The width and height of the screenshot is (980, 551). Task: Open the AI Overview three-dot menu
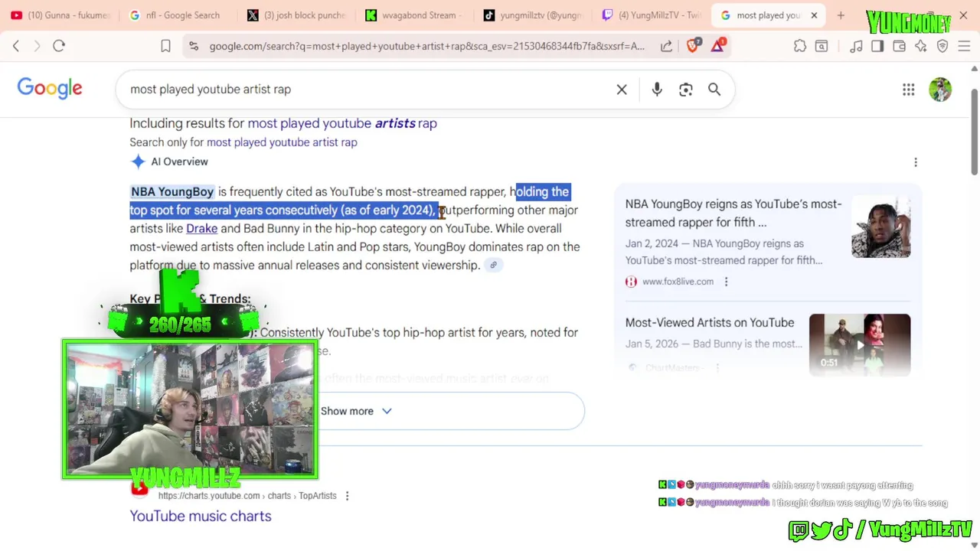916,162
